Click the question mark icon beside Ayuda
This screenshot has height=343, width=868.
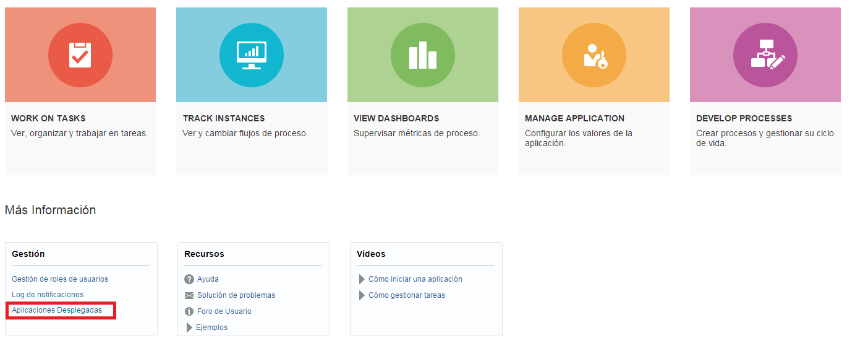189,279
